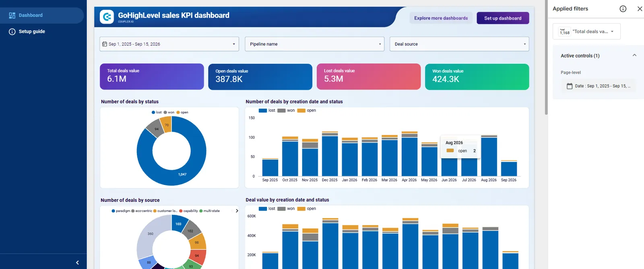644x269 pixels.
Task: Toggle lost legend in number of deals bar chart
Action: pyautogui.click(x=267, y=111)
